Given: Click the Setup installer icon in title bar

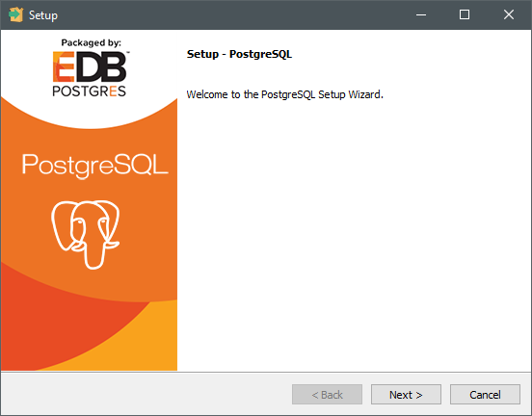Looking at the screenshot, I should pos(15,14).
